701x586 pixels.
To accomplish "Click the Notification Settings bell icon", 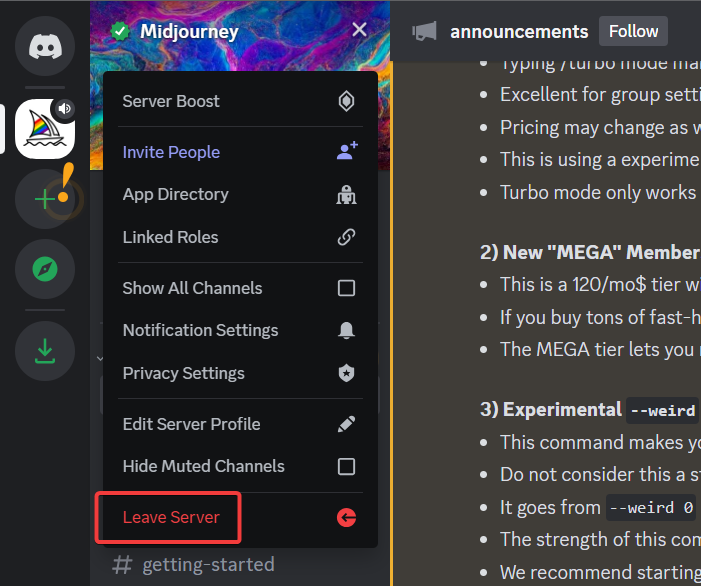I will coord(346,331).
